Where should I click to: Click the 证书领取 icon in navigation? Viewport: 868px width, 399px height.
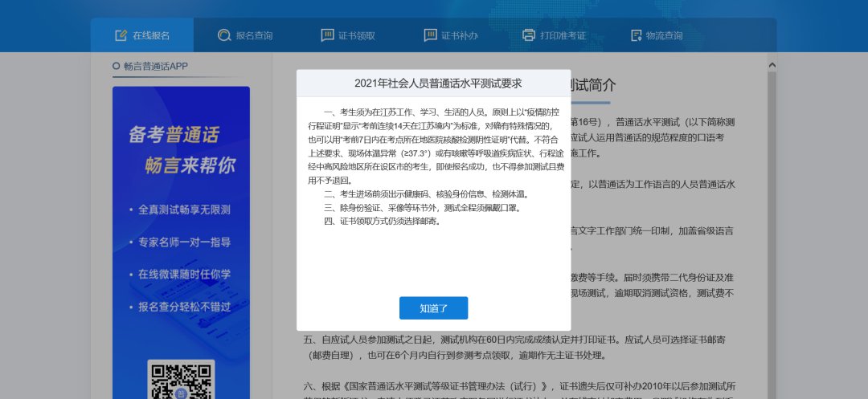pyautogui.click(x=327, y=35)
